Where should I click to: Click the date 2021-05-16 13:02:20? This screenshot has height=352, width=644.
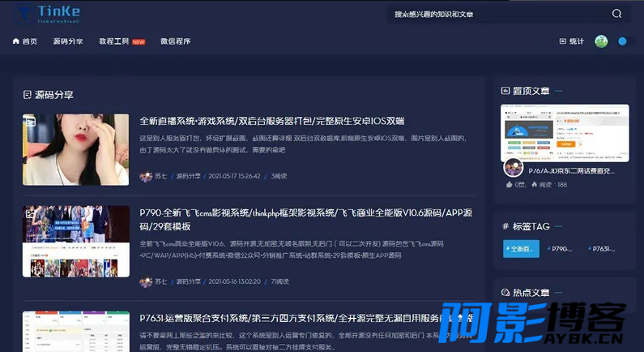235,281
